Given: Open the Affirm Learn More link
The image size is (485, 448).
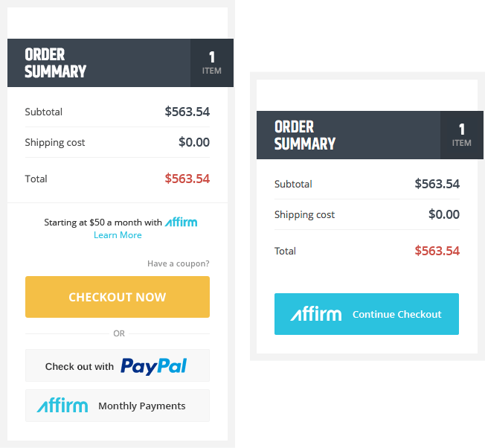Looking at the screenshot, I should (x=118, y=235).
